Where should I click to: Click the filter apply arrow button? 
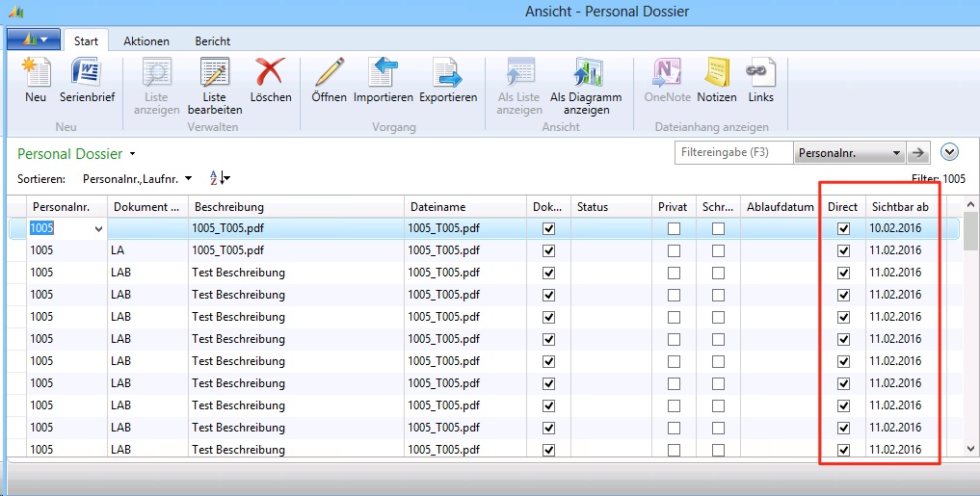(x=919, y=153)
